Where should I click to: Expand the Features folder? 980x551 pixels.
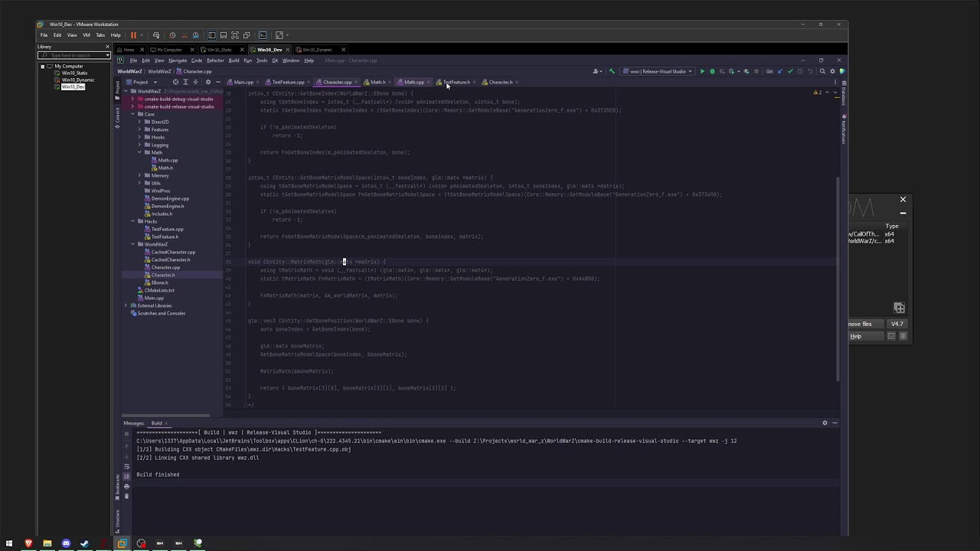click(x=139, y=129)
